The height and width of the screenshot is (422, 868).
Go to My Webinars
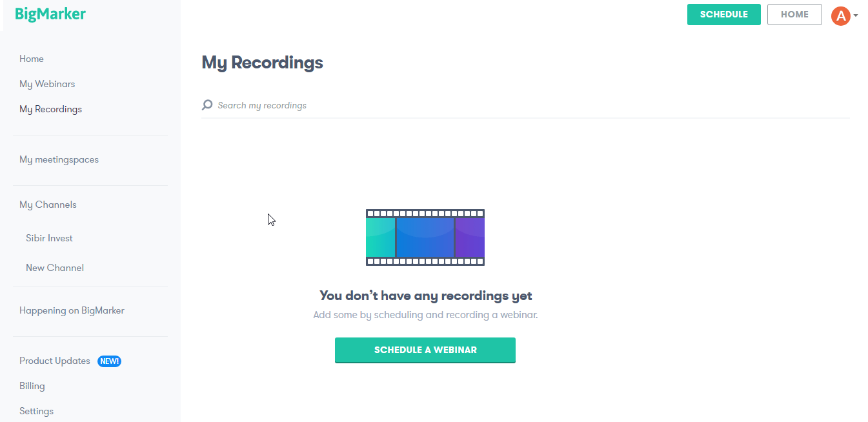point(47,84)
